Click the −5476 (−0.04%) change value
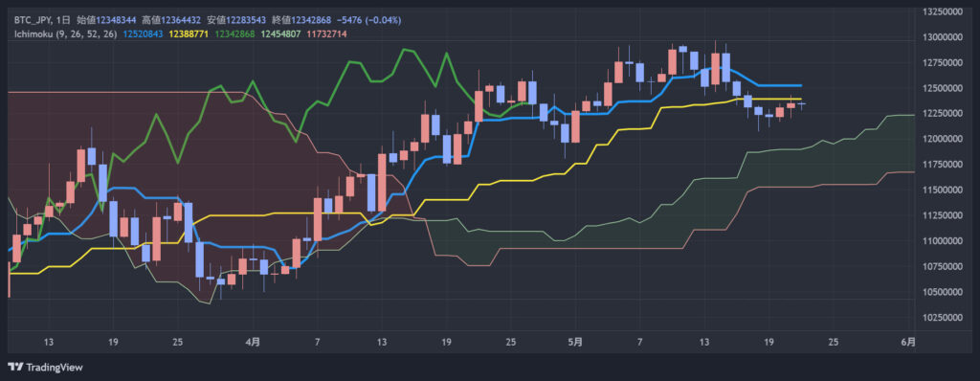980x381 pixels. tap(368, 21)
